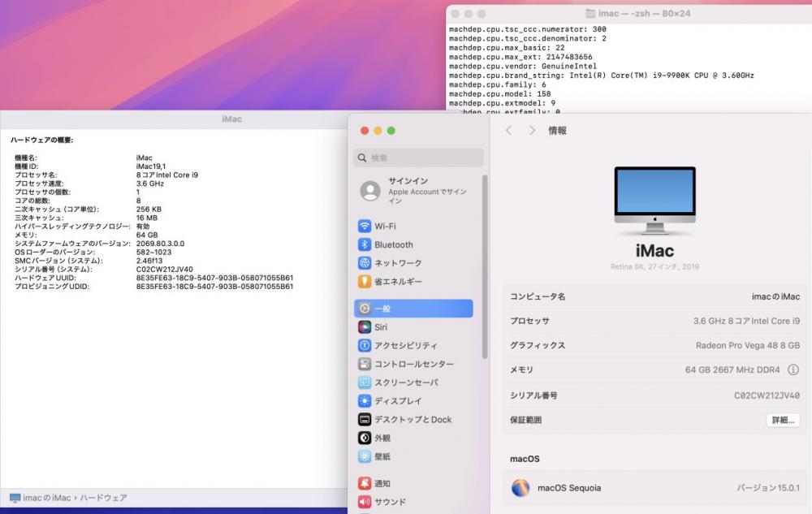
Task: Click 情報 page title
Action: pos(557,131)
